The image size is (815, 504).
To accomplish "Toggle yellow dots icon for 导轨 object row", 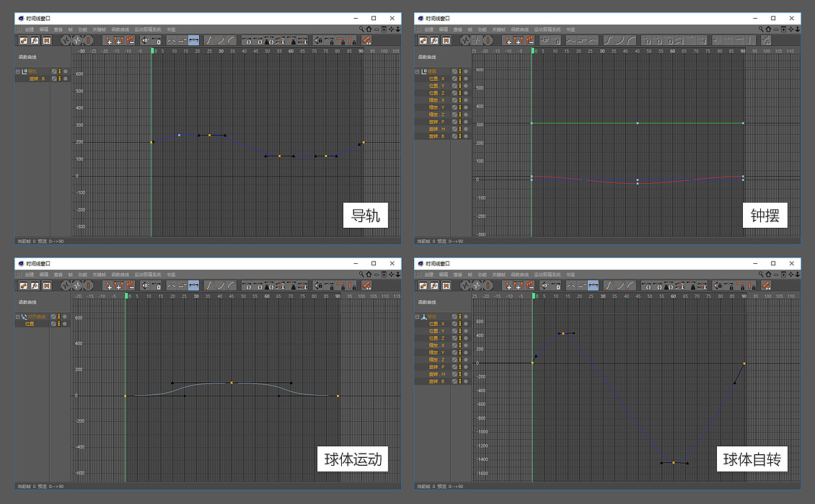I will coord(60,71).
